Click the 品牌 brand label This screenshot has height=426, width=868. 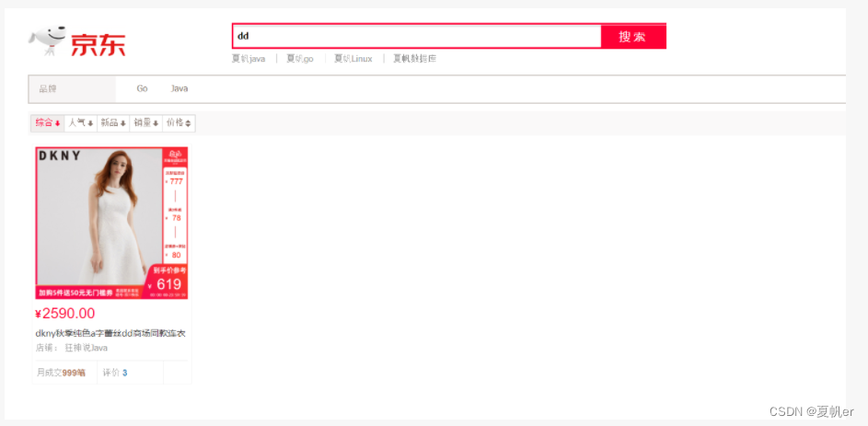tap(48, 88)
